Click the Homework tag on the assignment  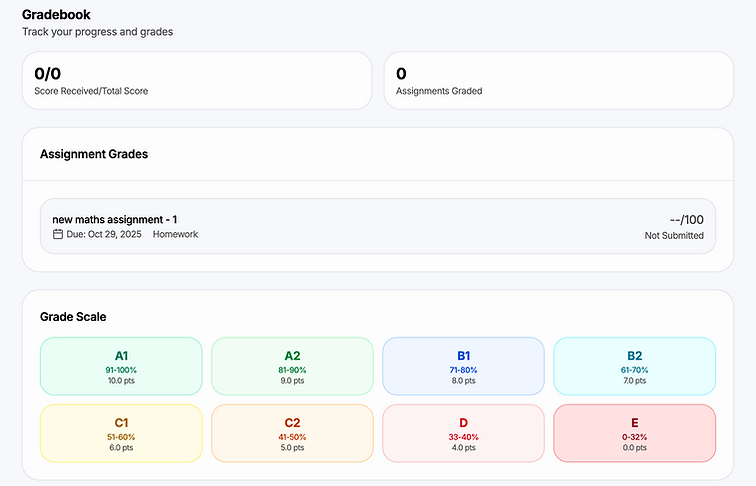(x=176, y=234)
